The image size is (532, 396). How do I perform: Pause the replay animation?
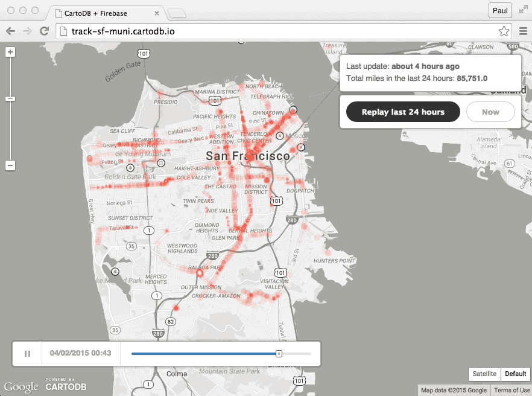click(x=27, y=354)
